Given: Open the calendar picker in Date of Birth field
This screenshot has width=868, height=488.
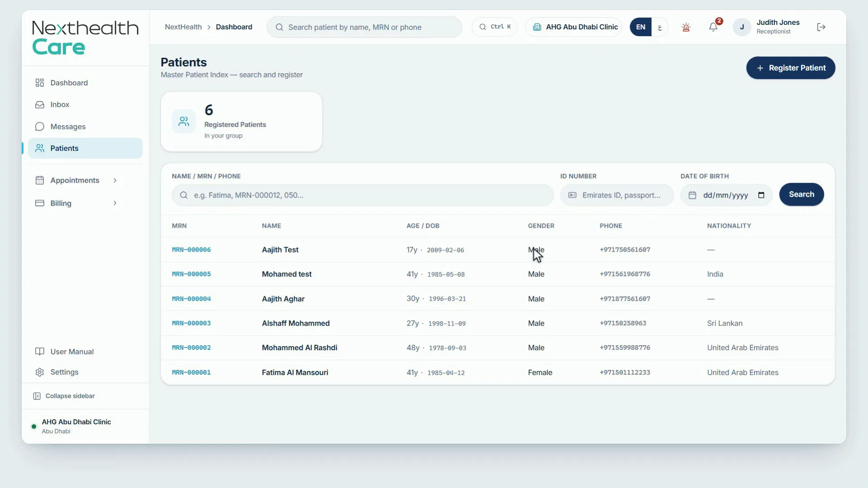Looking at the screenshot, I should coord(761,195).
